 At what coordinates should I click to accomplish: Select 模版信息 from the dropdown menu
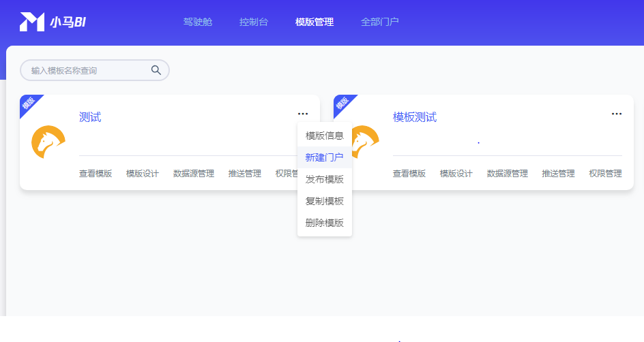point(325,136)
